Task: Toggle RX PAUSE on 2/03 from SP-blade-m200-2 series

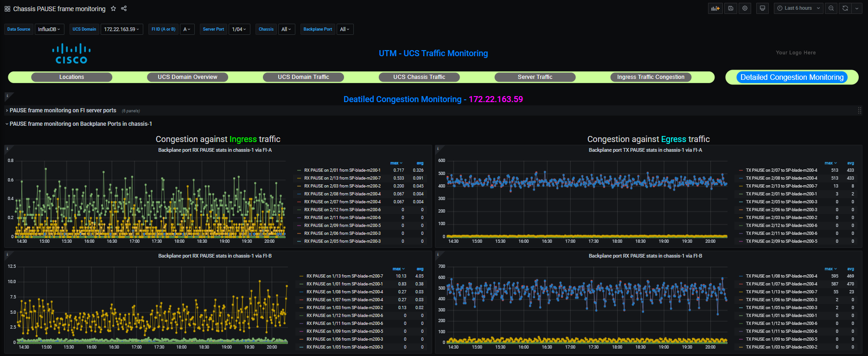Action: [x=342, y=186]
